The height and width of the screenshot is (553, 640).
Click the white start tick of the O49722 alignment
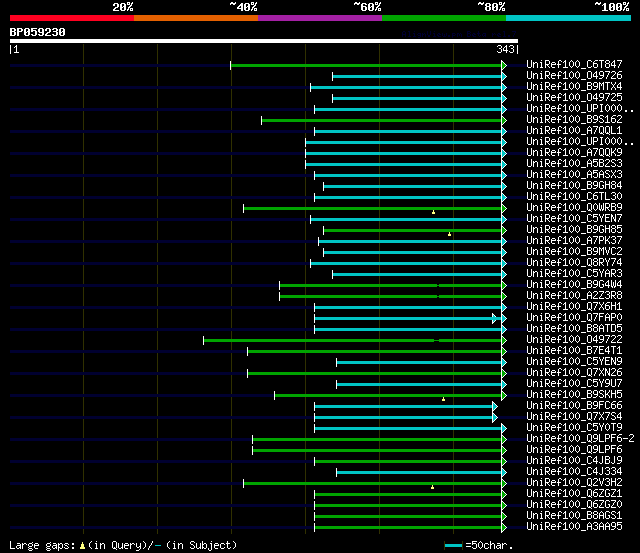[204, 340]
